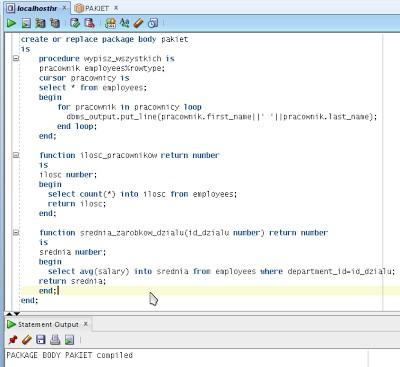This screenshot has height=367, width=400.
Task: Close the localhosthr tab
Action: click(x=65, y=7)
